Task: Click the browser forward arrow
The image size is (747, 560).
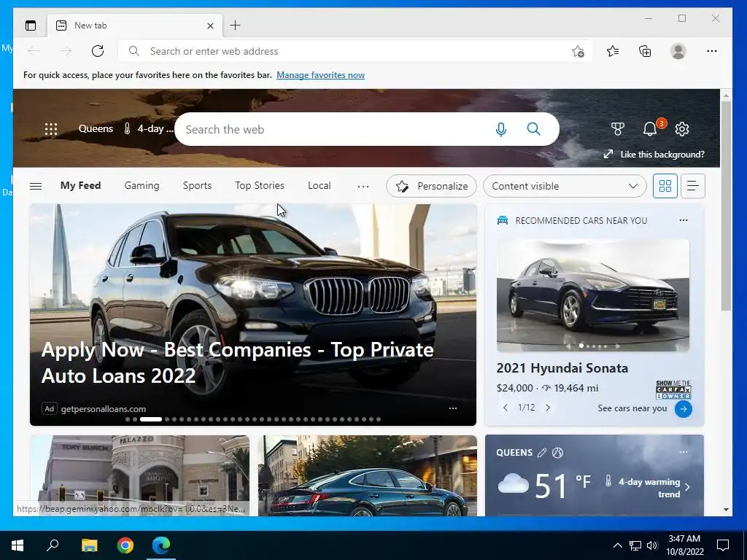Action: click(x=66, y=51)
